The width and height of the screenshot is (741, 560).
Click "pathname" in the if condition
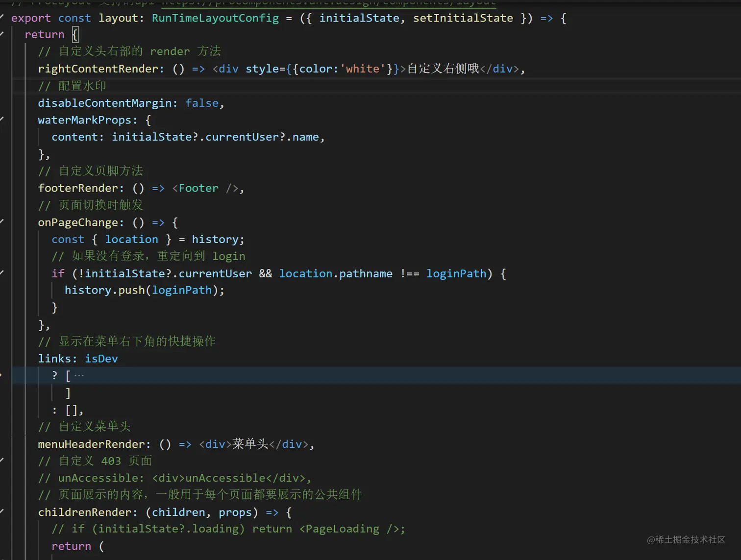coord(366,273)
